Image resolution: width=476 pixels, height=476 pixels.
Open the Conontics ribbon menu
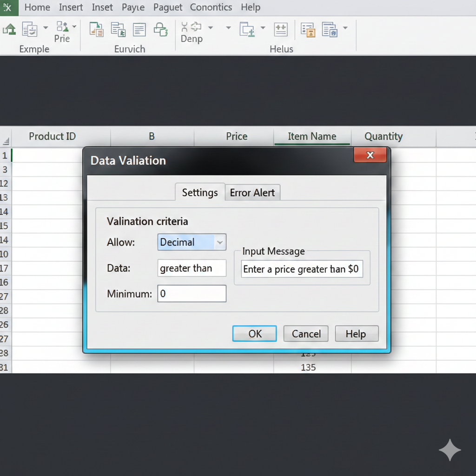[x=211, y=7]
